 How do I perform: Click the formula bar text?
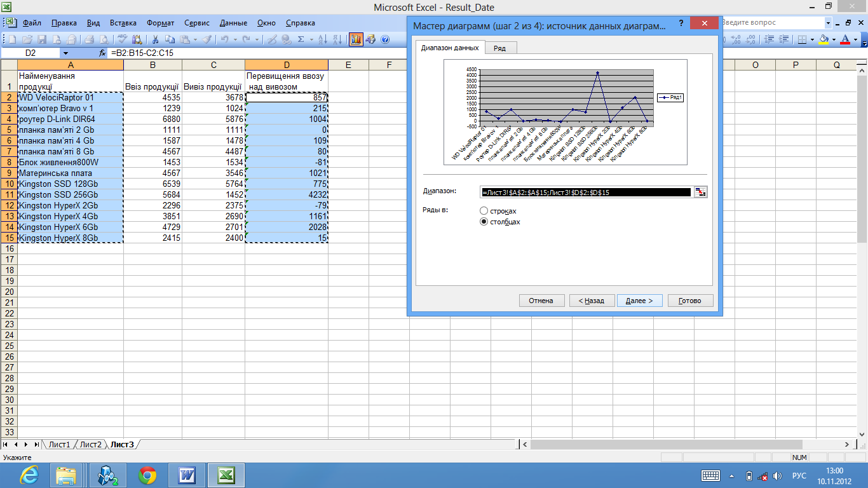pyautogui.click(x=142, y=53)
